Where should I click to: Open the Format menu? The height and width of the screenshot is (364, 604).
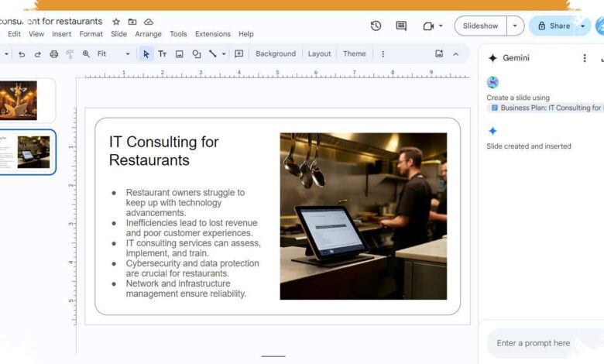coord(91,34)
